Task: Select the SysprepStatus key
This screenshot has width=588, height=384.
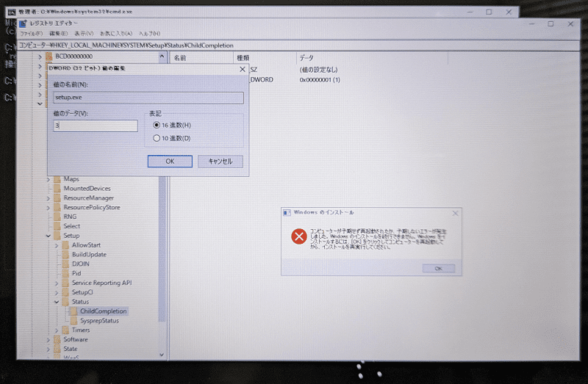Action: (99, 321)
